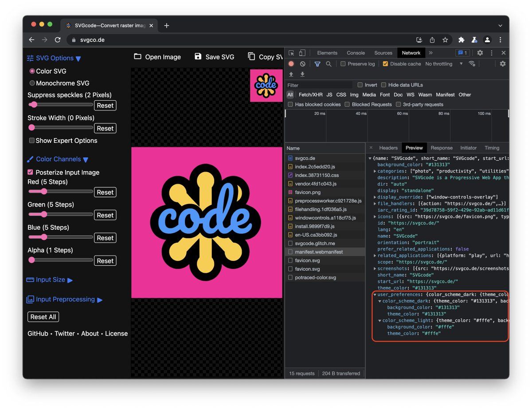Viewport: 532px width, 409px height.
Task: Toggle the Disable cache checkbox
Action: coord(385,64)
